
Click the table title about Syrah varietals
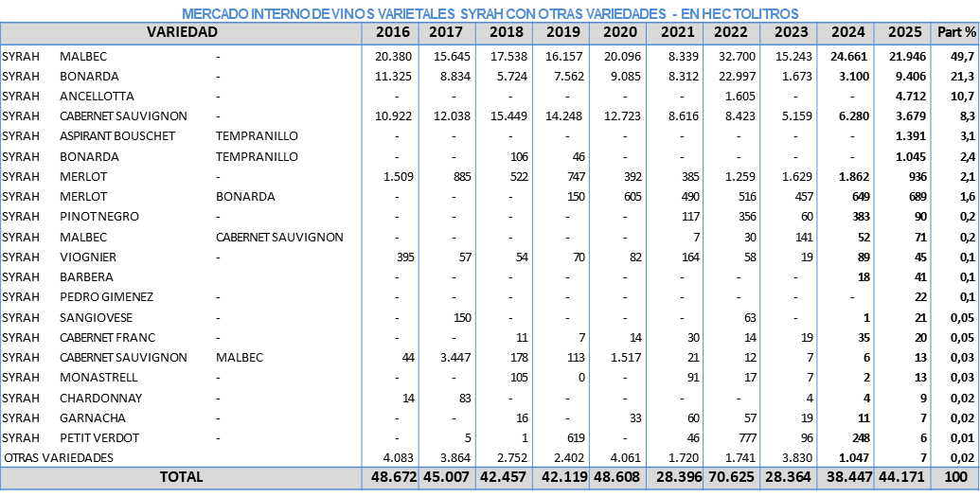[x=490, y=13]
